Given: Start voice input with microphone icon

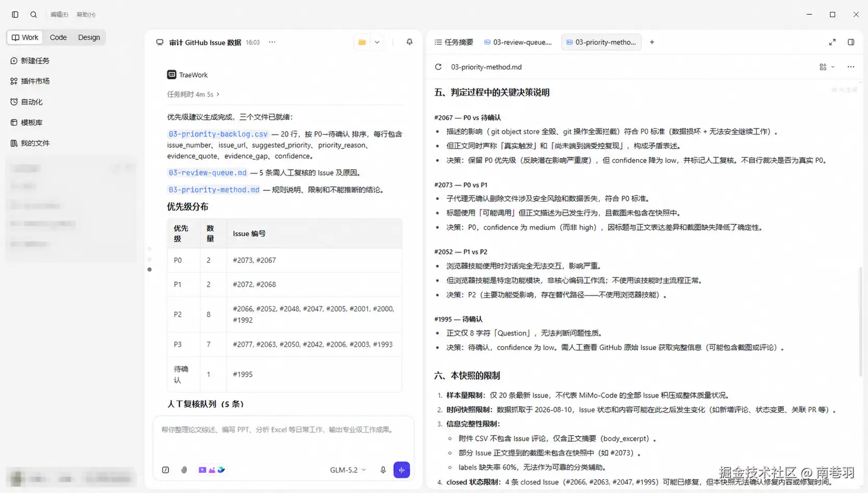Looking at the screenshot, I should [383, 470].
